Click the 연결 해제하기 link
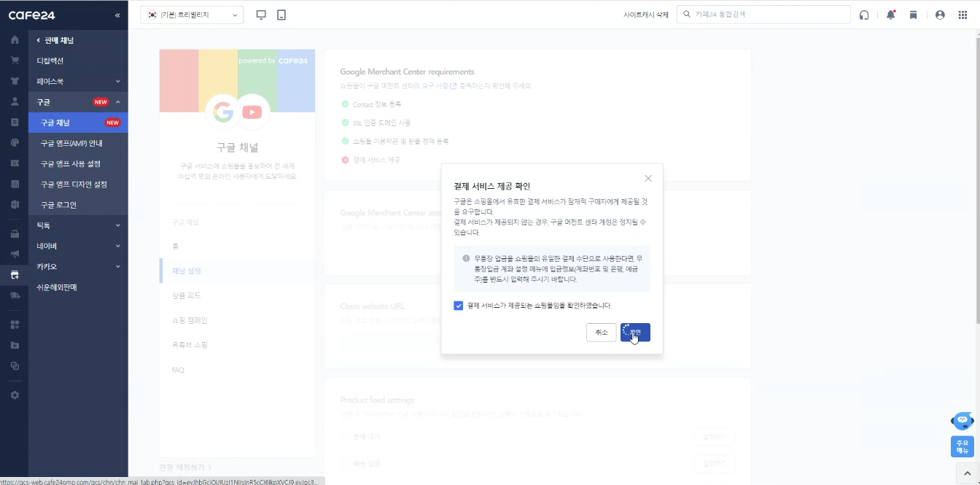 click(185, 467)
